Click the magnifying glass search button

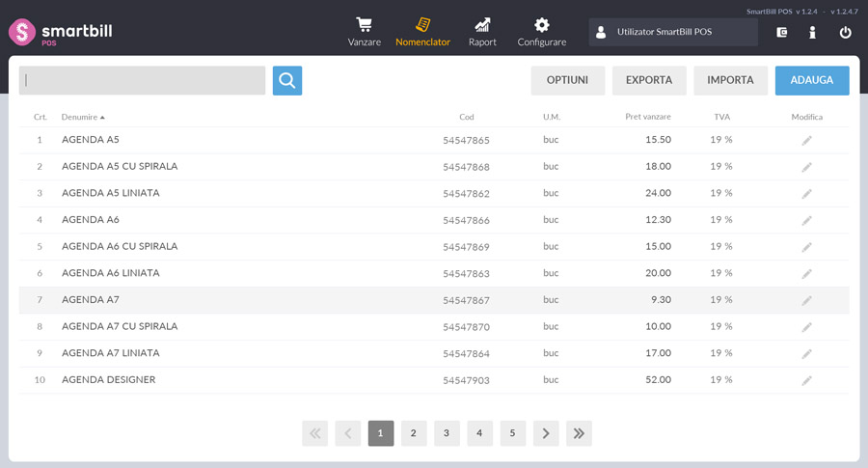click(x=287, y=81)
